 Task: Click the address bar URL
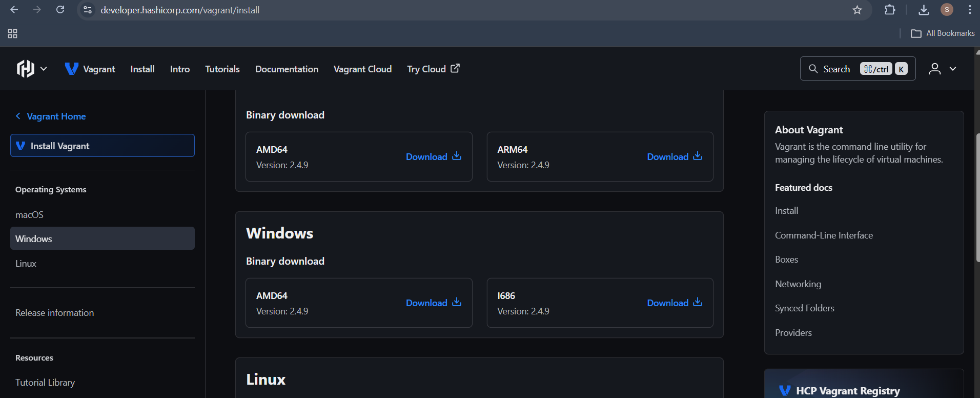click(x=180, y=10)
